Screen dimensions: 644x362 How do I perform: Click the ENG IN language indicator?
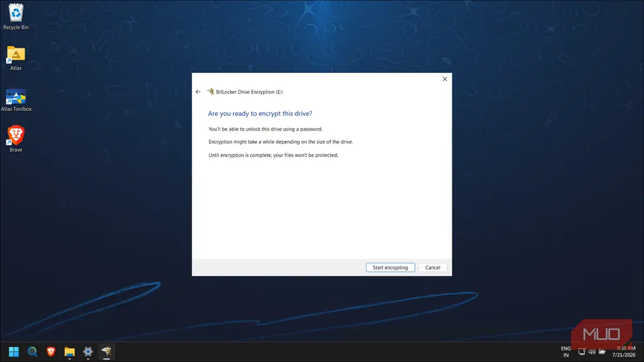click(566, 352)
